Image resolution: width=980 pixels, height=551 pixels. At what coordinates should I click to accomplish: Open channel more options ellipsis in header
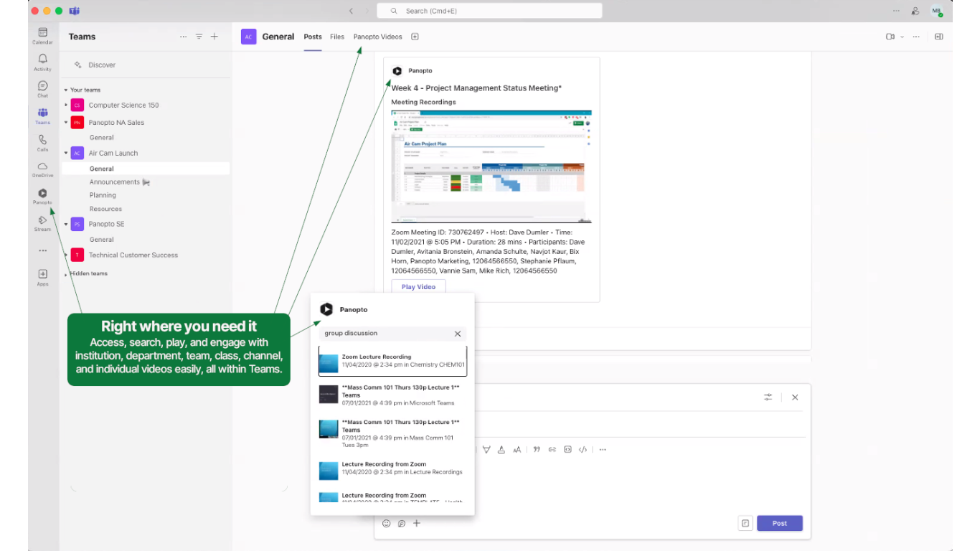pos(916,37)
